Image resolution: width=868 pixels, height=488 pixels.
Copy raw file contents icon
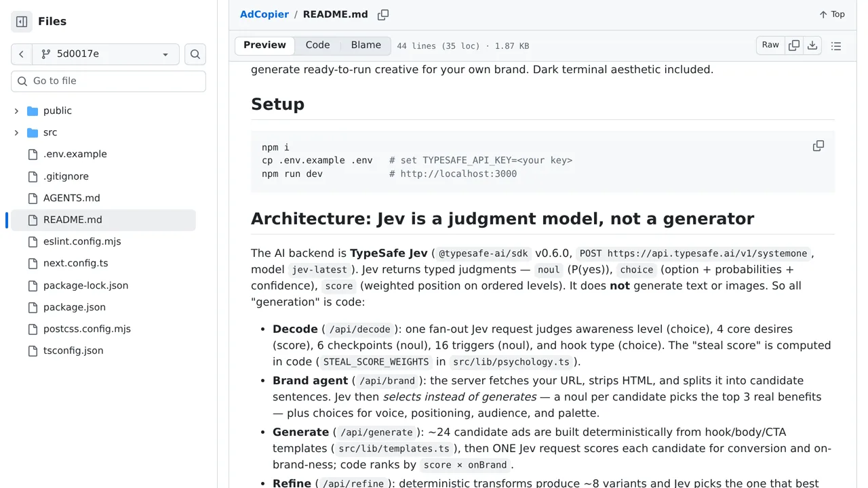[x=794, y=45]
